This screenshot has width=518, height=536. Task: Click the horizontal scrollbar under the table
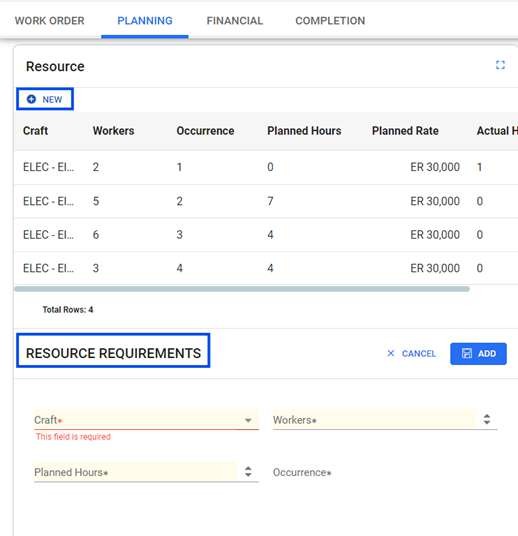point(242,289)
